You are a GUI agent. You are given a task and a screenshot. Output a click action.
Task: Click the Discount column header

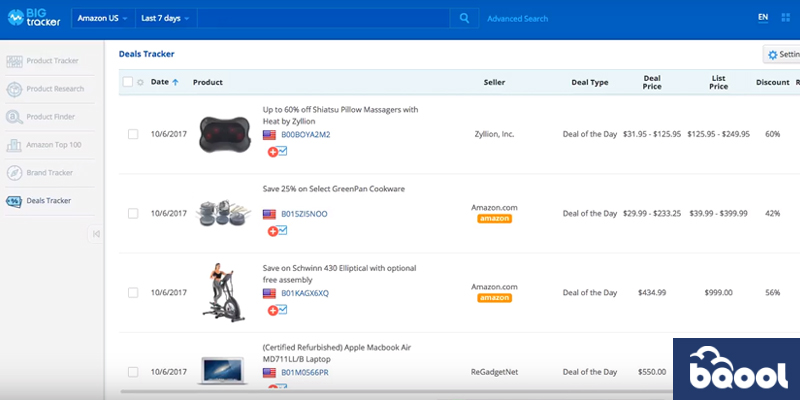tap(772, 82)
